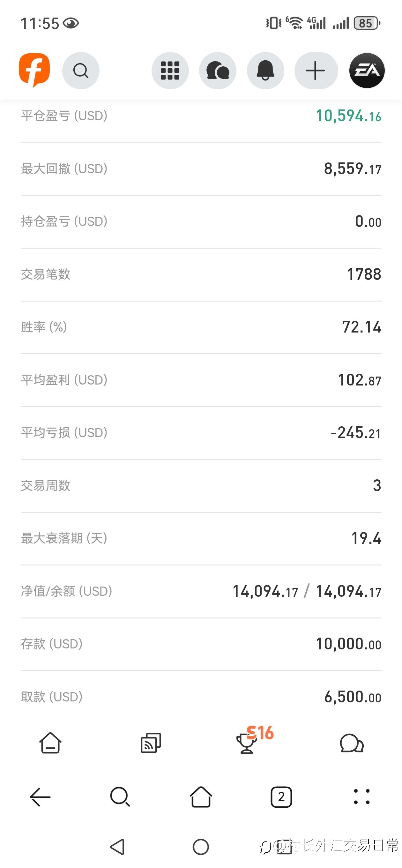Open the browser tabs counter showing 2
The image size is (402, 868).
click(x=281, y=797)
